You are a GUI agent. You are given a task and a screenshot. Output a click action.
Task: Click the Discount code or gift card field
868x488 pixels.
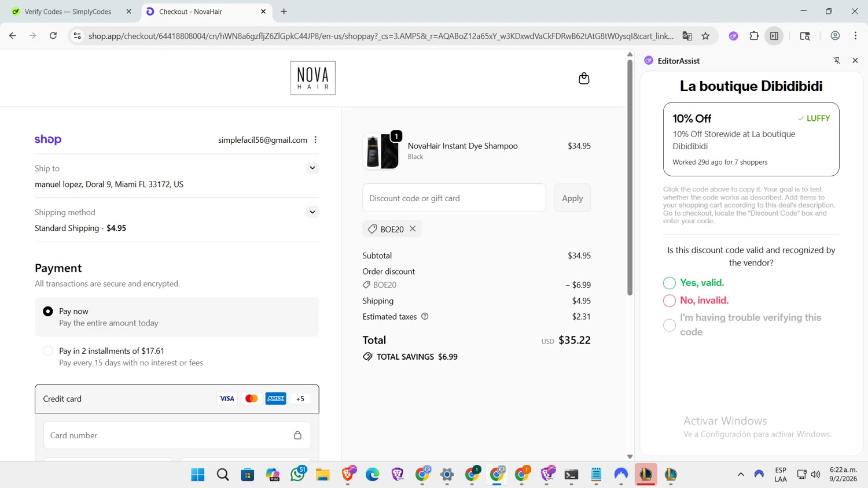coord(454,198)
